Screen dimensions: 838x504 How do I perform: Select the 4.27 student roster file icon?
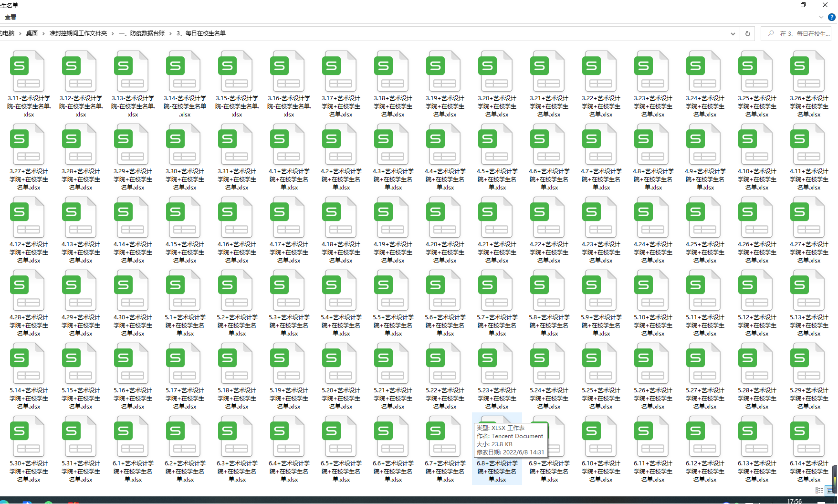(x=808, y=218)
